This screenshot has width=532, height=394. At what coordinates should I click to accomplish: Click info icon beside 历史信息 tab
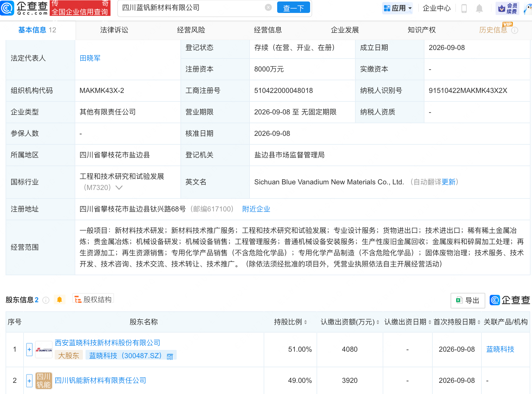[515, 30]
